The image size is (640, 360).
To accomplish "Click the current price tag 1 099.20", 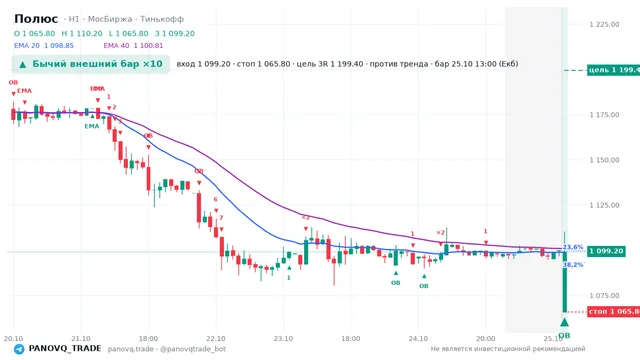I will point(606,251).
